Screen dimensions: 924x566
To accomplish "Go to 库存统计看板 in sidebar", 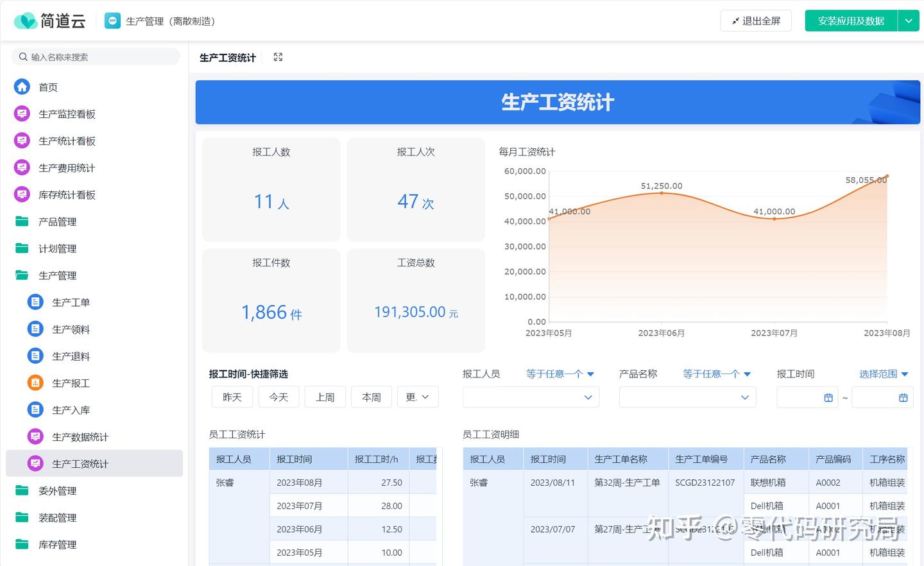I will click(x=67, y=195).
